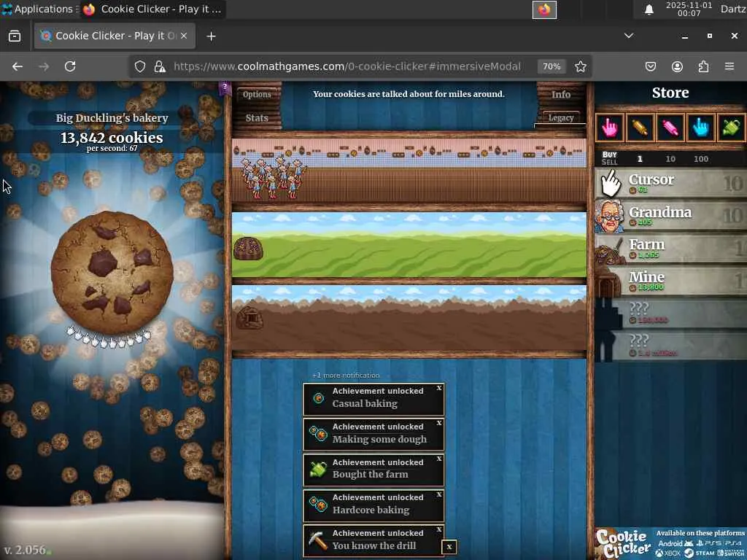Buy the rolling pin grandma upgrade
Image resolution: width=747 pixels, height=560 pixels.
(640, 127)
